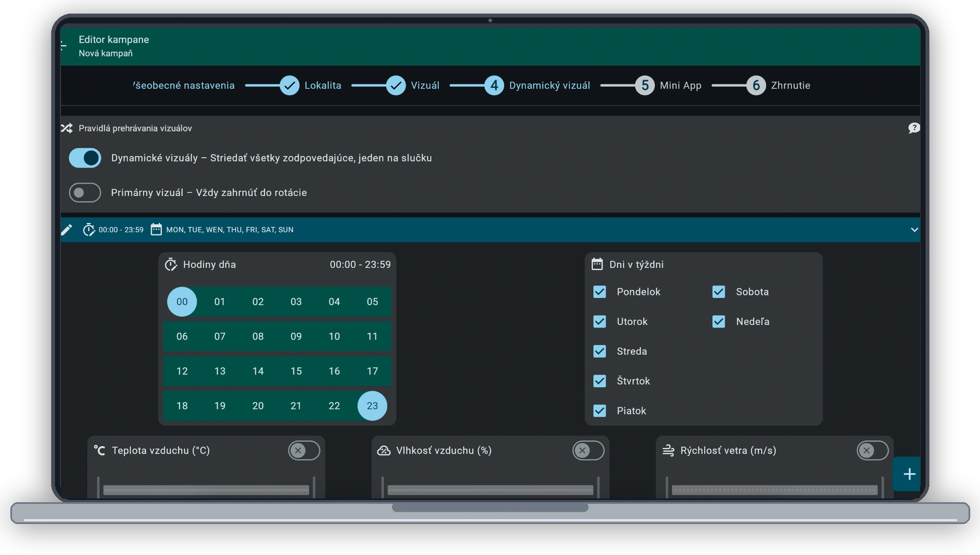Image resolution: width=980 pixels, height=555 pixels.
Task: Select hour 10 in the hours grid
Action: (x=334, y=336)
